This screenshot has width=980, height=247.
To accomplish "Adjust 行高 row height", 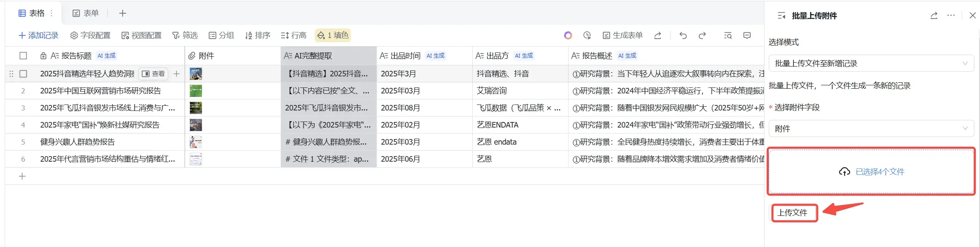I will pos(294,35).
